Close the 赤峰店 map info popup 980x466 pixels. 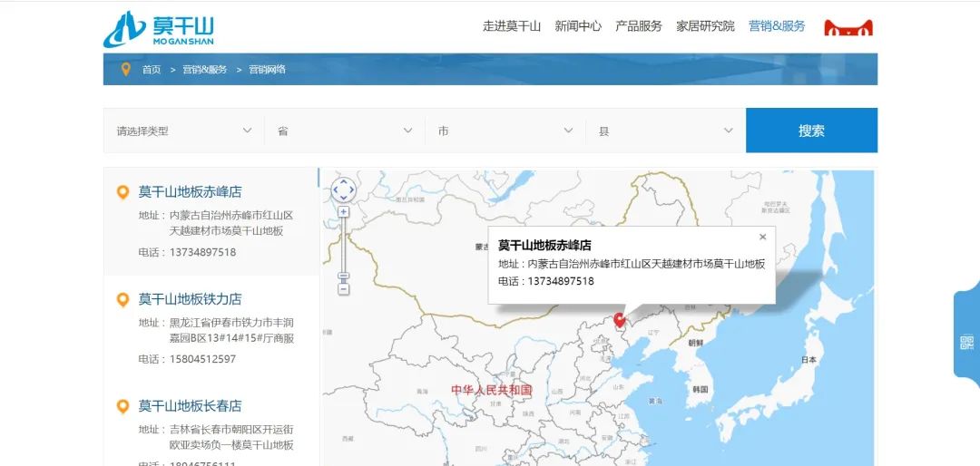coord(762,237)
